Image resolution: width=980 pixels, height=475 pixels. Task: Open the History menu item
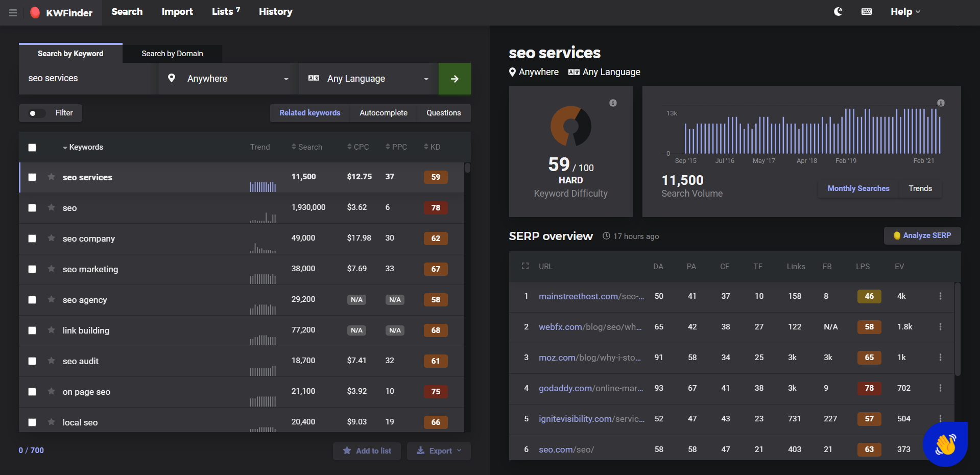pyautogui.click(x=275, y=12)
